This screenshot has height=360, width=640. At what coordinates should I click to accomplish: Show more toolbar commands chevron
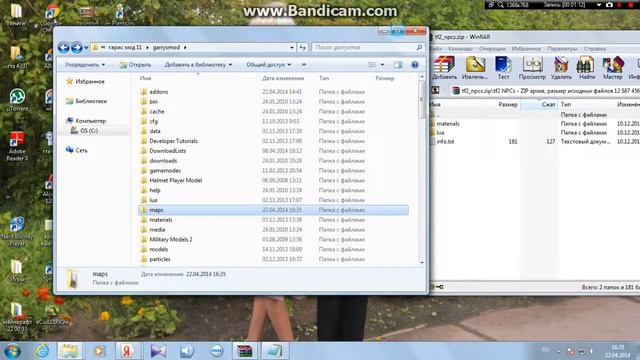(x=304, y=65)
